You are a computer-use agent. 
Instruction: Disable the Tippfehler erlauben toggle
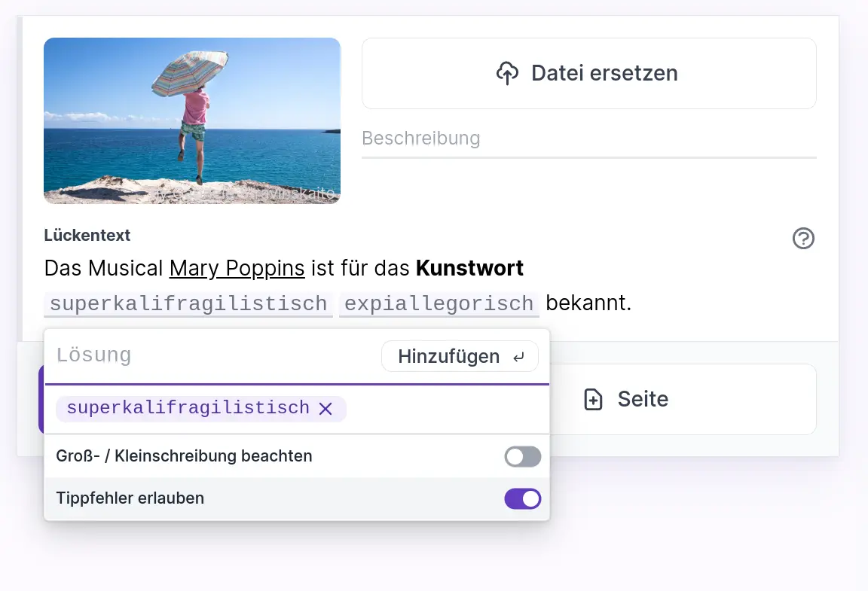pyautogui.click(x=523, y=498)
